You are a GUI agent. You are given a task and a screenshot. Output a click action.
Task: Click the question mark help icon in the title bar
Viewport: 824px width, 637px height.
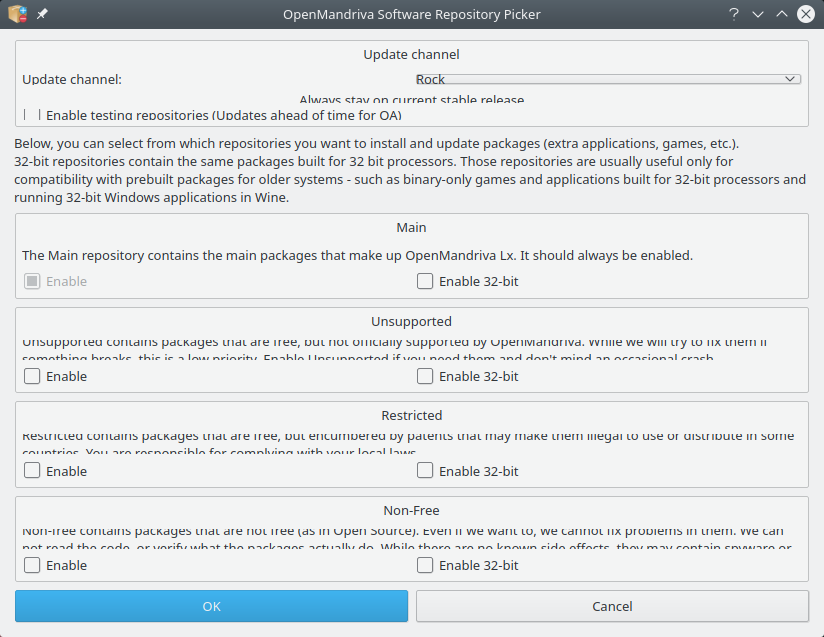pyautogui.click(x=734, y=14)
